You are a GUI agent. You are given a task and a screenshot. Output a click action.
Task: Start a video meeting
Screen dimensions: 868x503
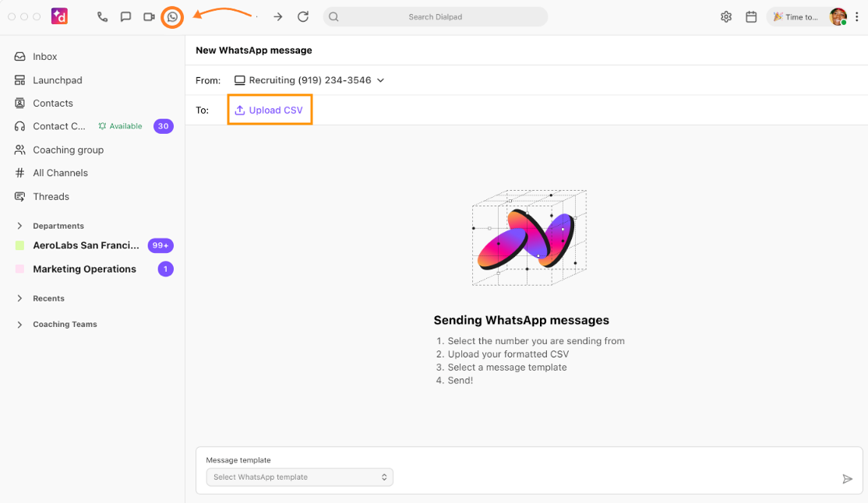click(x=149, y=16)
